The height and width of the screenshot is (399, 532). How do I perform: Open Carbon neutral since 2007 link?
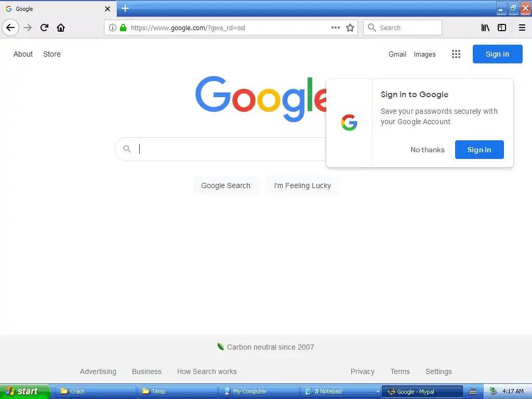pos(266,347)
